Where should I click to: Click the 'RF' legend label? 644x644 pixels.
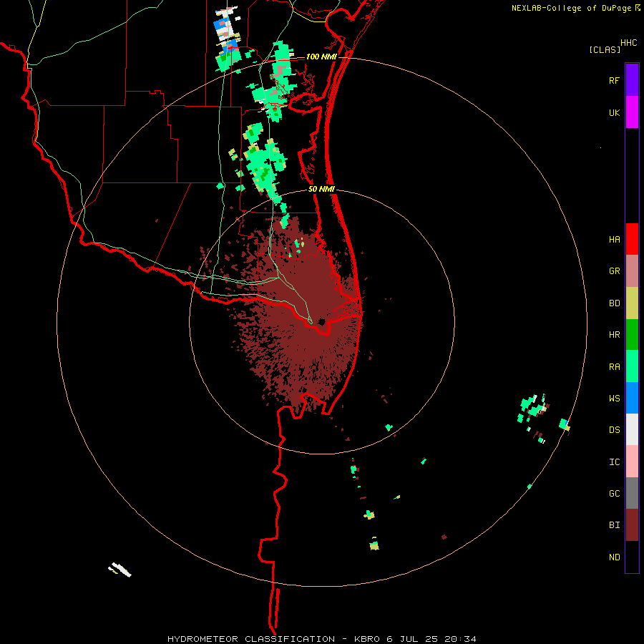614,81
